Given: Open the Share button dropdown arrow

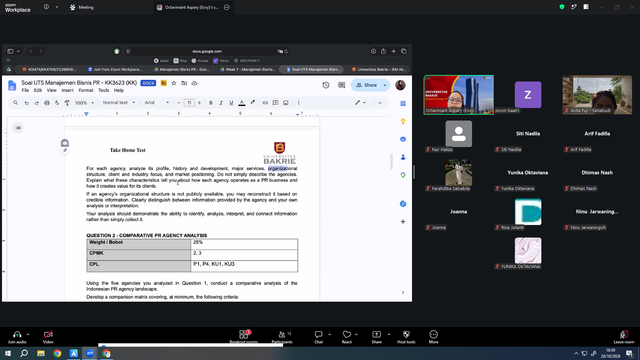Looking at the screenshot, I should (x=385, y=85).
